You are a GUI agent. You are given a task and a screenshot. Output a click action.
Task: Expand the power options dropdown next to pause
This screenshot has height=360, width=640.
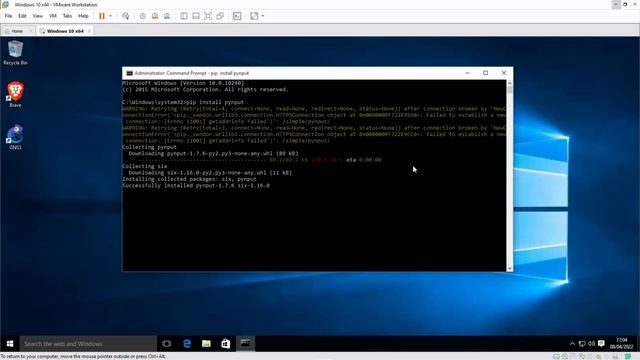point(110,16)
